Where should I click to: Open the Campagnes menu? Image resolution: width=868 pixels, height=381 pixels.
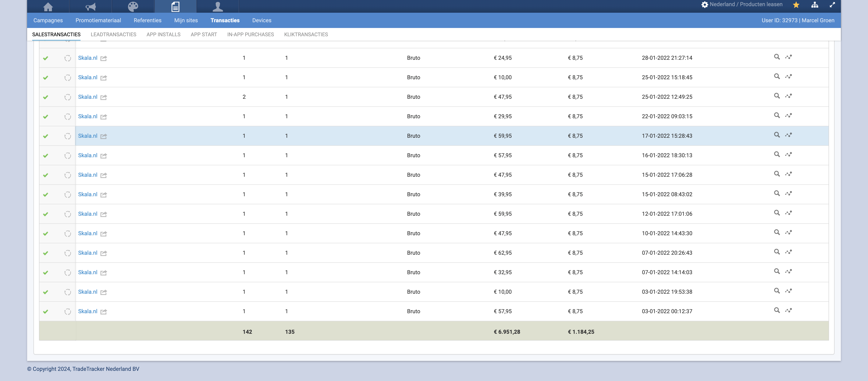(x=48, y=21)
